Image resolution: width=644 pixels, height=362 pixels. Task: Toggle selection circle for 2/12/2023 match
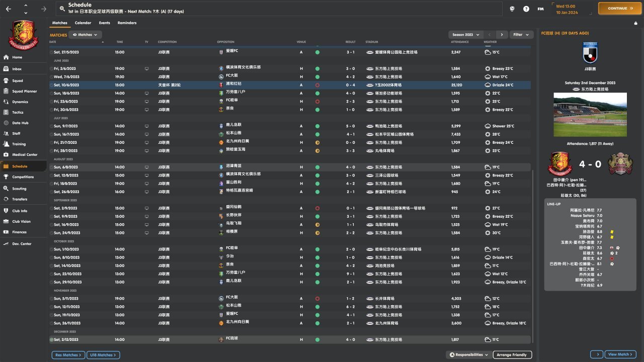[51, 340]
